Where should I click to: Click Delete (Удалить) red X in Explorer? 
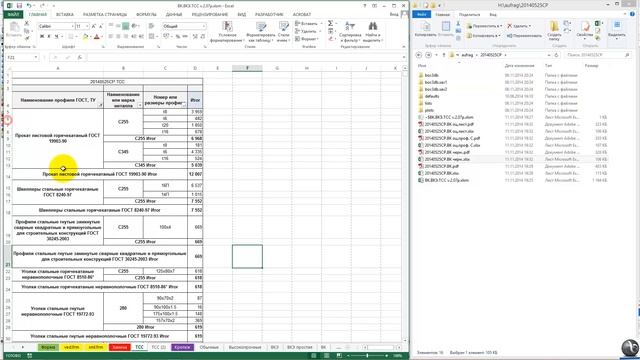[519, 26]
